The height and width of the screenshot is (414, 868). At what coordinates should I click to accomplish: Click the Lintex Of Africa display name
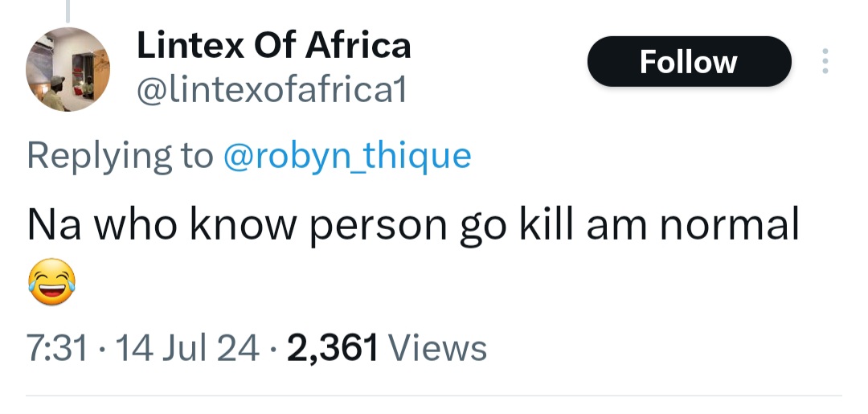pos(274,46)
